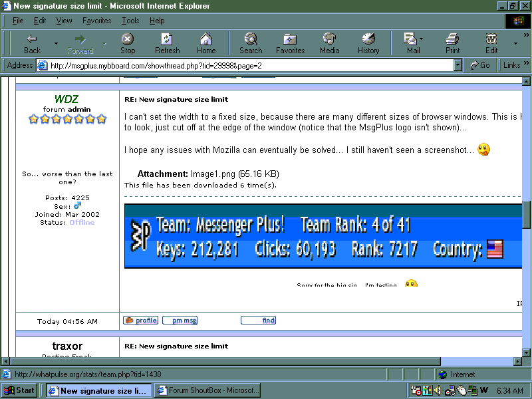This screenshot has height=399, width=532.
Task: Print the current page
Action: tap(453, 43)
